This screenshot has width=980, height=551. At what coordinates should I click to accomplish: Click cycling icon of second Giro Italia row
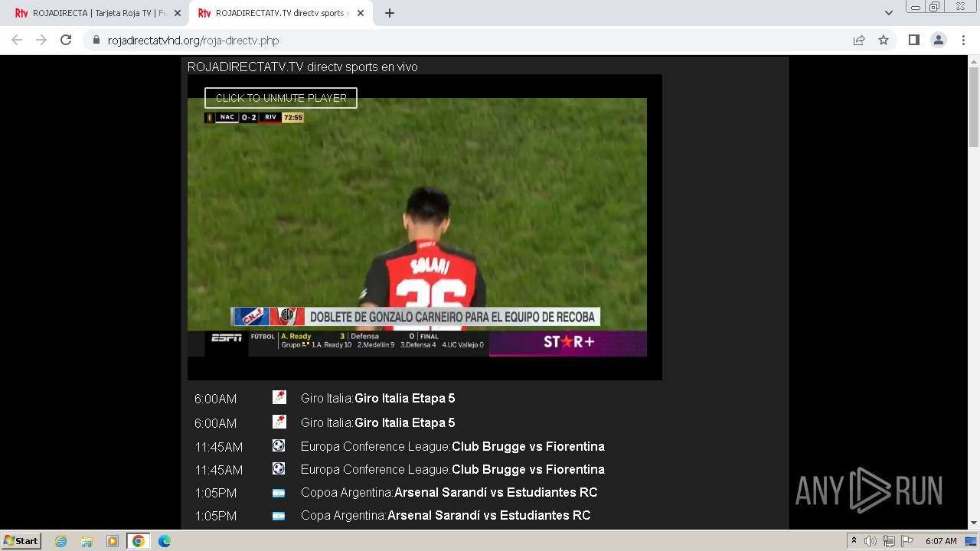[279, 422]
